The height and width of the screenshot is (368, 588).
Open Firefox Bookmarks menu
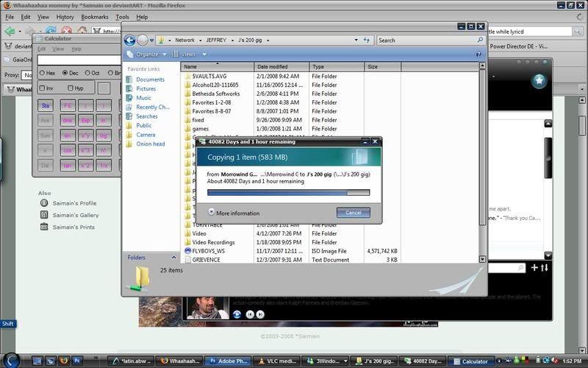(x=95, y=17)
